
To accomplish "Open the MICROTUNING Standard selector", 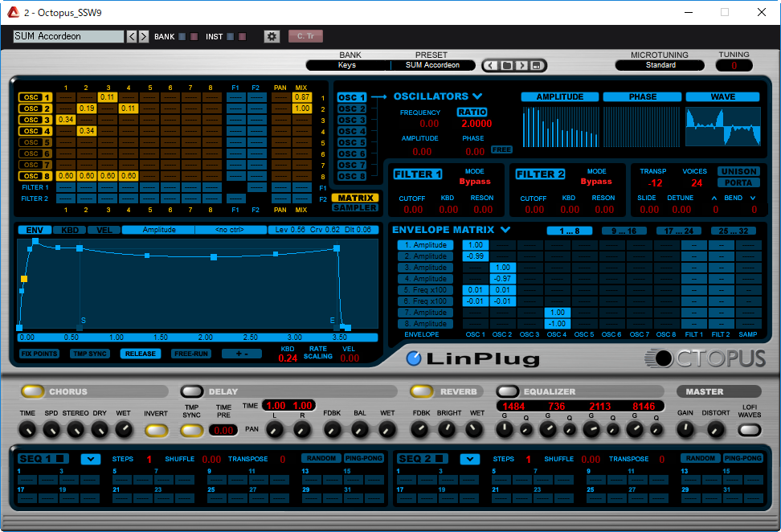I will click(x=660, y=65).
